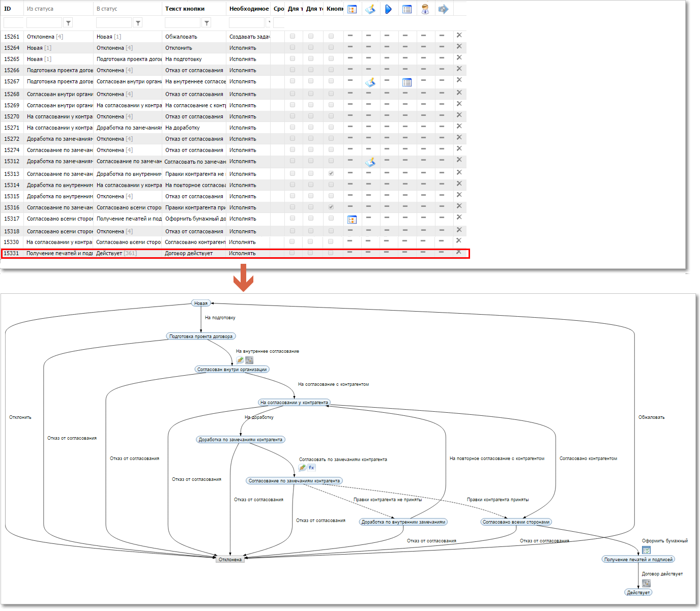
Task: Open the filter funnel for 'Из статуса' column
Action: pyautogui.click(x=68, y=23)
